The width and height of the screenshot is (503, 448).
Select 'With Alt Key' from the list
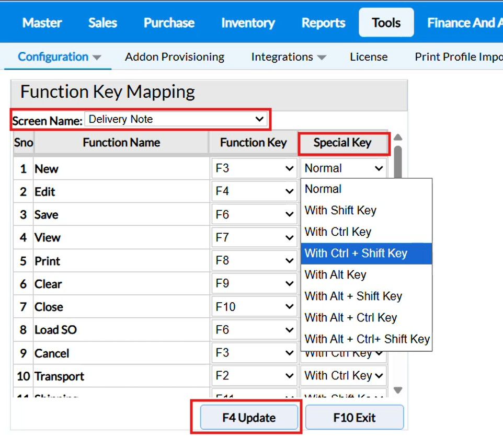[366, 275]
